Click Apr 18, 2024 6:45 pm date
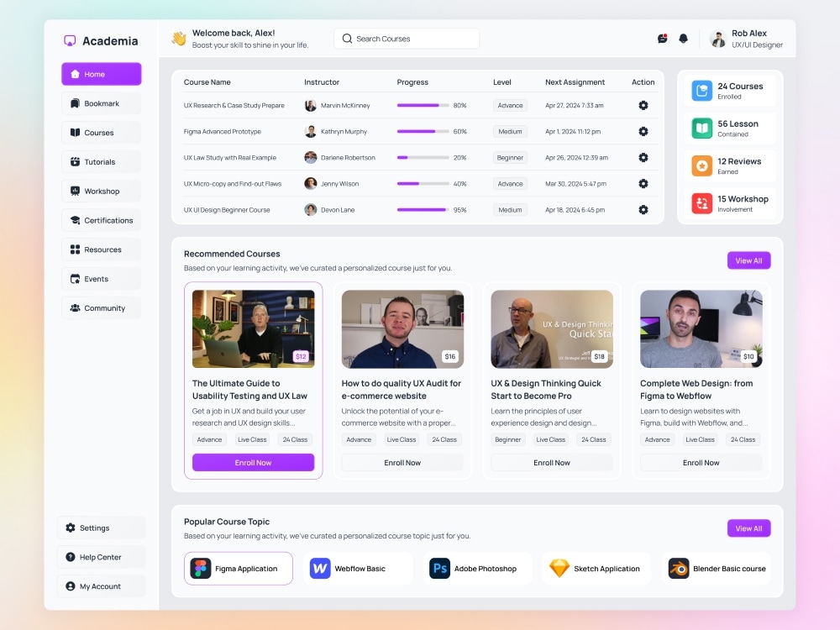The height and width of the screenshot is (630, 840). 575,210
